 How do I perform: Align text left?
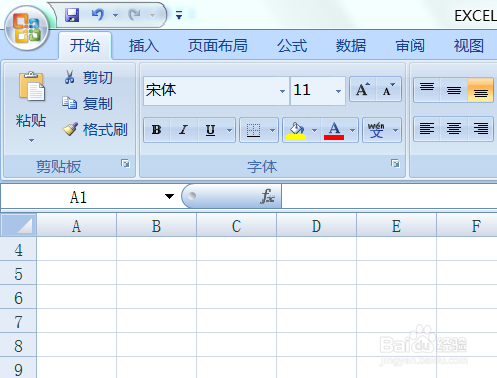pyautogui.click(x=427, y=129)
